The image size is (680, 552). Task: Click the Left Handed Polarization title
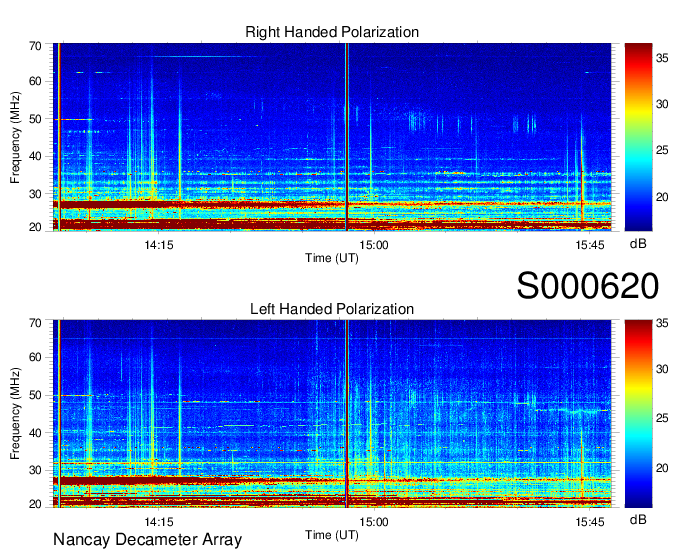pyautogui.click(x=332, y=309)
